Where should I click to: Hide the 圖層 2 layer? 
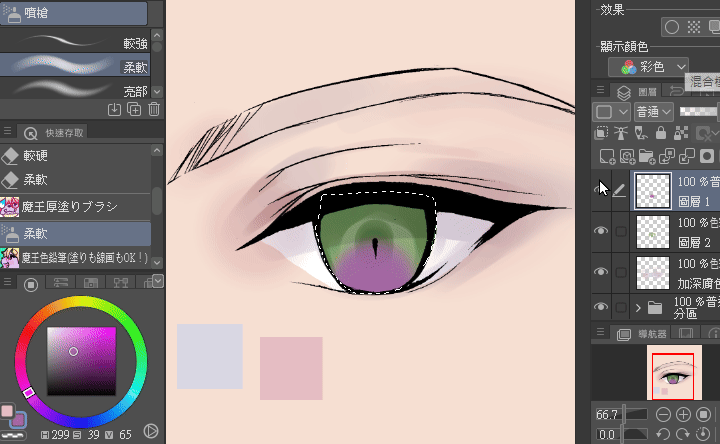601,230
